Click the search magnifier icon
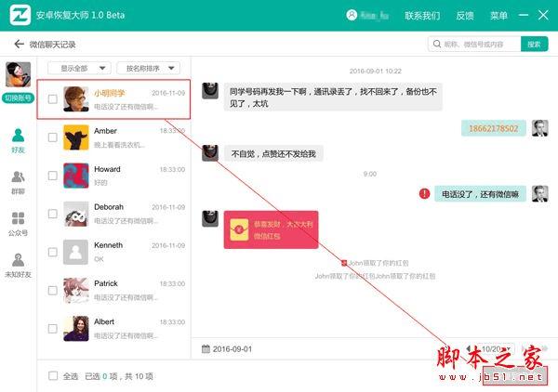 point(437,44)
